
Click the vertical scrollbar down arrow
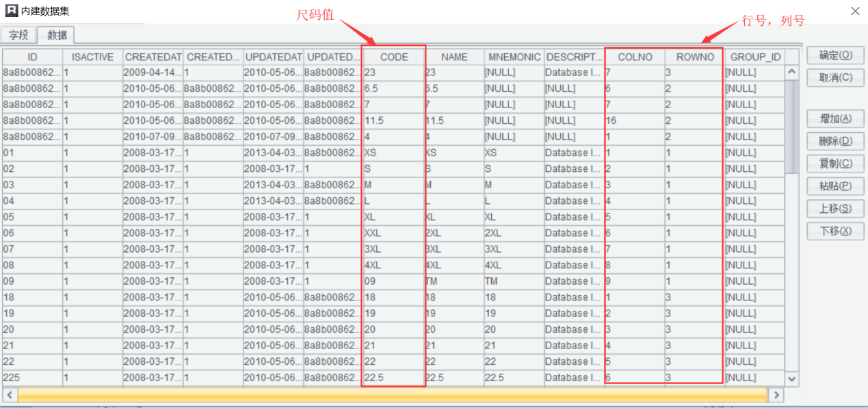tap(792, 379)
